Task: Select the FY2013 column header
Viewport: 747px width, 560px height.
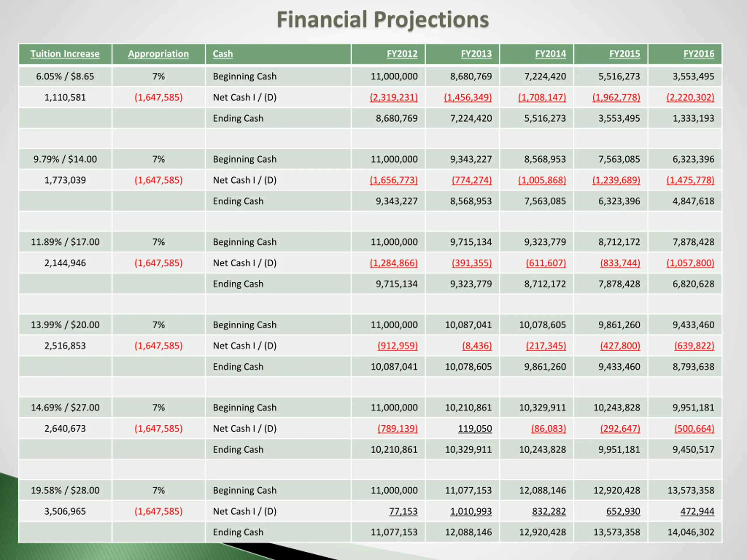Action: point(476,54)
